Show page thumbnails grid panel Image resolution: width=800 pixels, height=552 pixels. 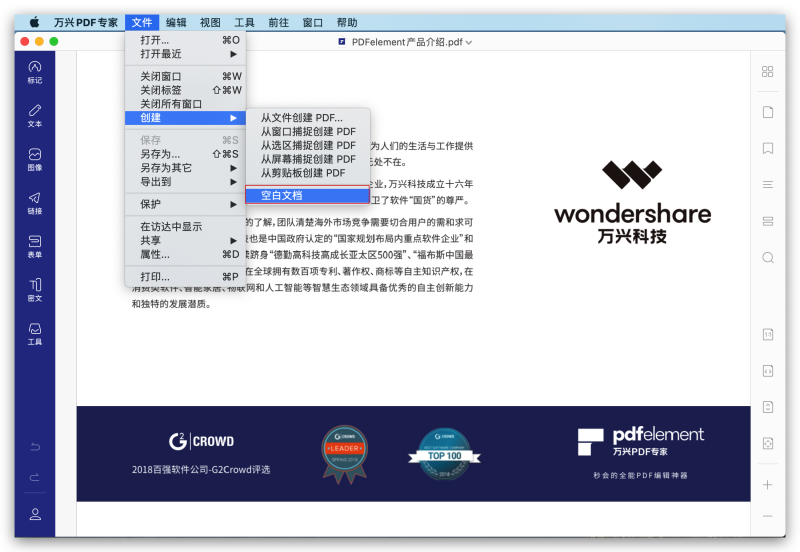[x=767, y=71]
